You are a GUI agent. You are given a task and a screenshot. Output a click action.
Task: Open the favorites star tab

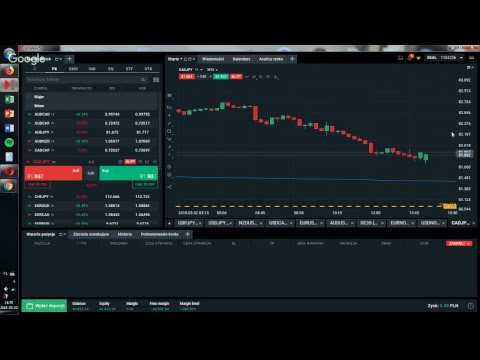coord(34,69)
